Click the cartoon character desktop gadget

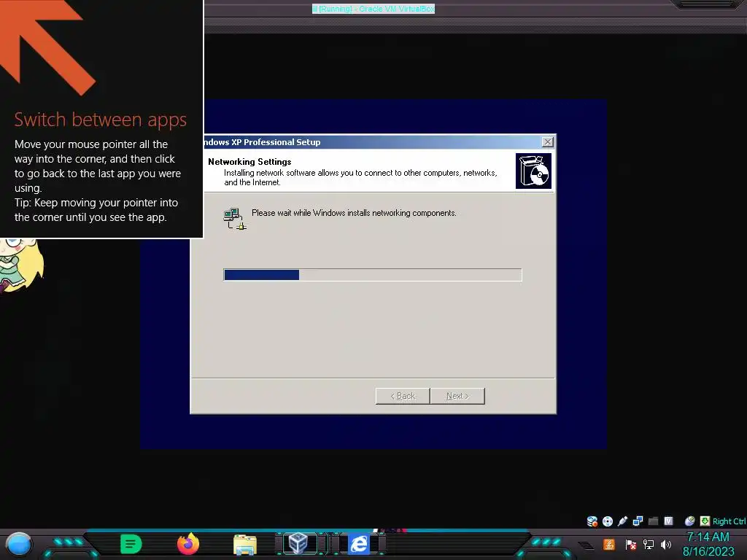tap(21, 265)
